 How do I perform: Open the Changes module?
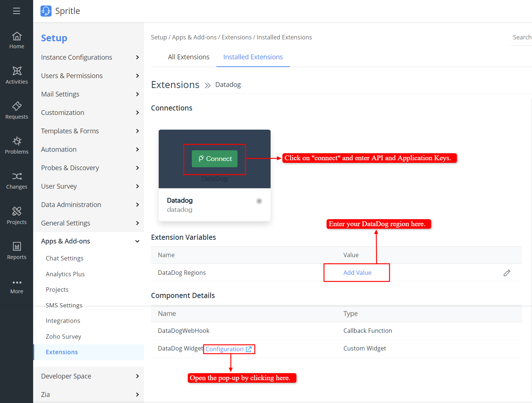click(x=17, y=181)
